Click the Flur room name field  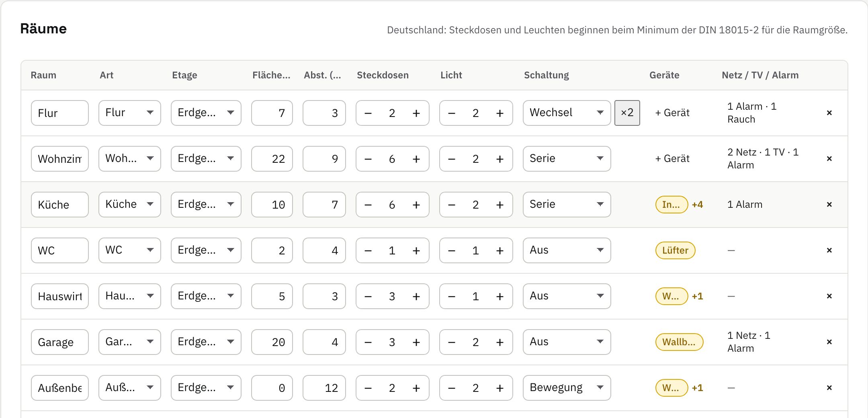point(60,113)
